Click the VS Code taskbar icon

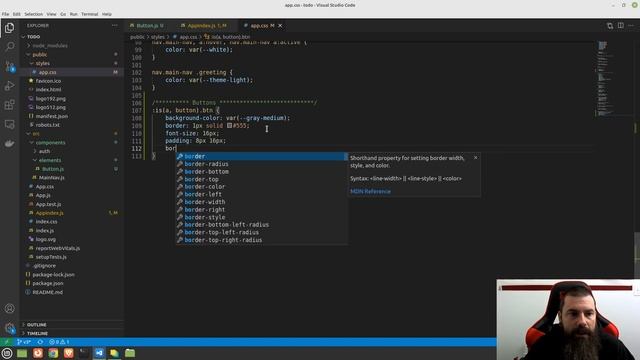(99, 353)
